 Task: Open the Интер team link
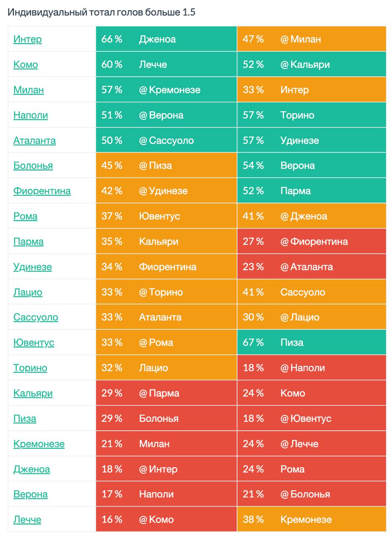tap(27, 39)
